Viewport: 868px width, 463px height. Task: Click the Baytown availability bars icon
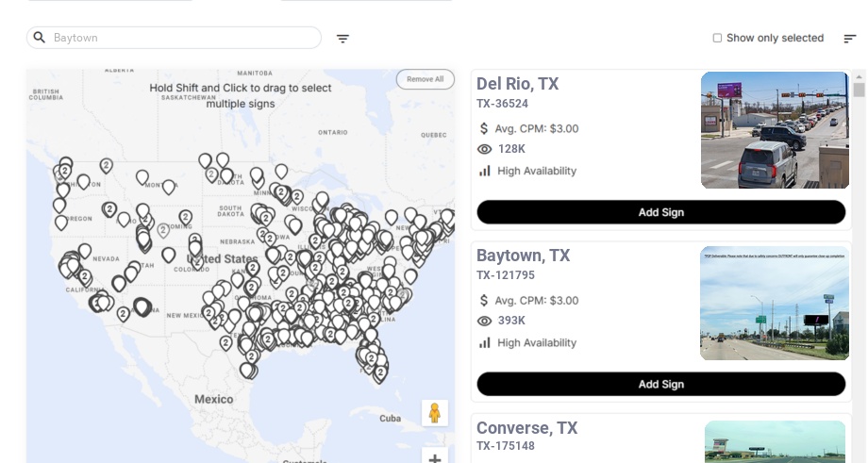[485, 342]
